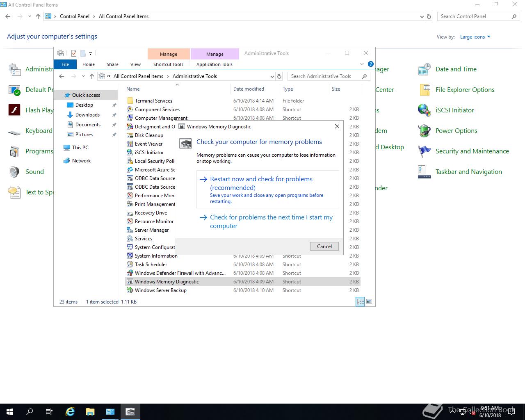Go up one level in Explorer
Screen dimensions: 525x420
pos(92,76)
